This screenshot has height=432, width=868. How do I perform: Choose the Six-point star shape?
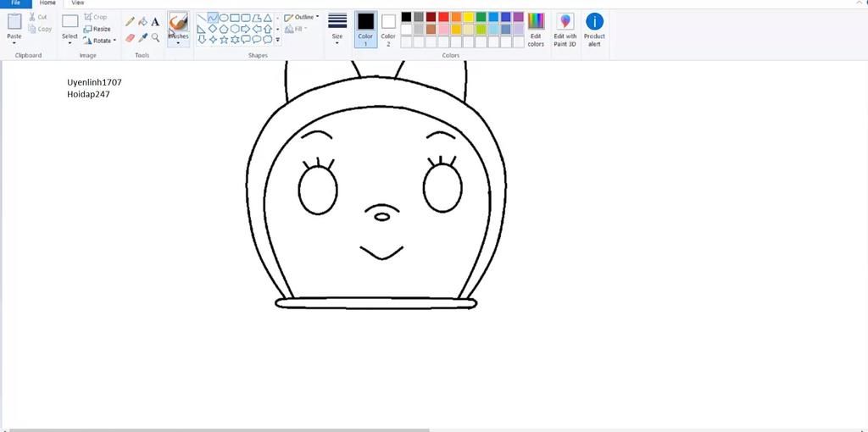click(x=235, y=40)
